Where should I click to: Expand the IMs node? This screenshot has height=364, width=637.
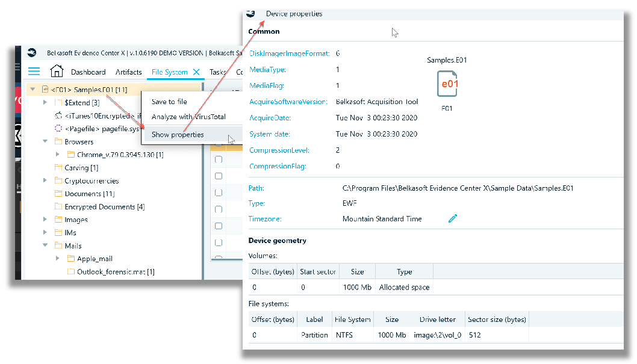pyautogui.click(x=45, y=232)
